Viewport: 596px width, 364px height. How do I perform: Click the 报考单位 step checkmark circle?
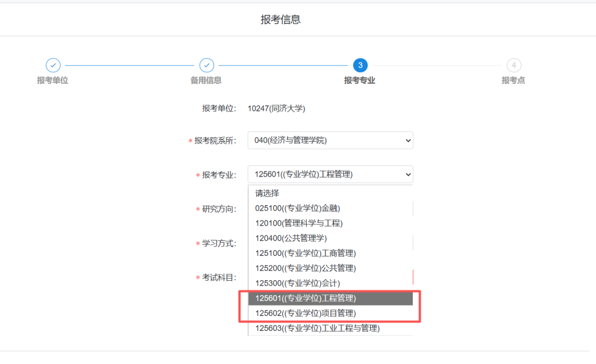coord(53,65)
